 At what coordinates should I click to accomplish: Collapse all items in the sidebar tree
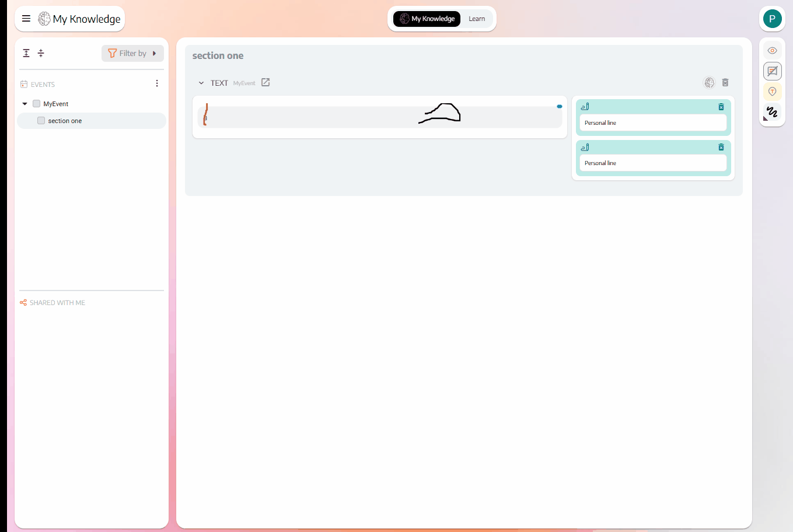pyautogui.click(x=41, y=53)
